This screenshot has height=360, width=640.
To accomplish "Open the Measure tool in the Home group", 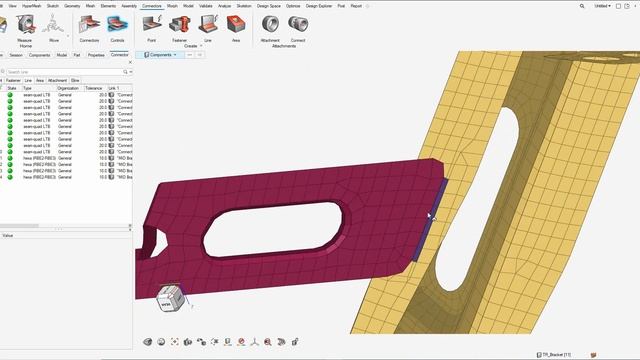I will (25, 25).
